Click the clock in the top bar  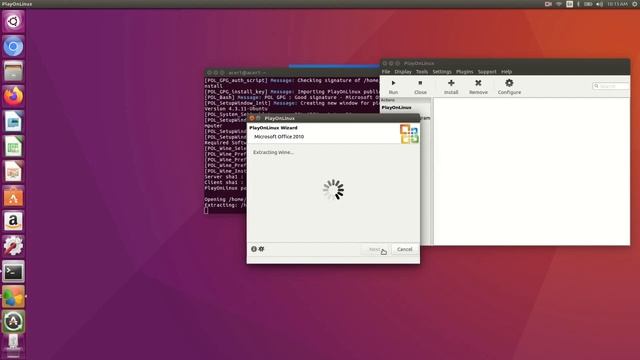click(617, 4)
